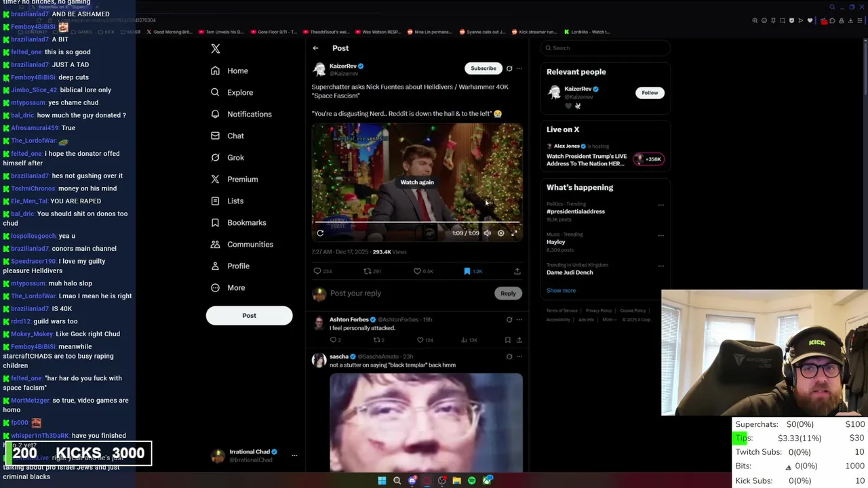This screenshot has height=488, width=868.
Task: Go back using the arrow beside Post
Action: [315, 48]
